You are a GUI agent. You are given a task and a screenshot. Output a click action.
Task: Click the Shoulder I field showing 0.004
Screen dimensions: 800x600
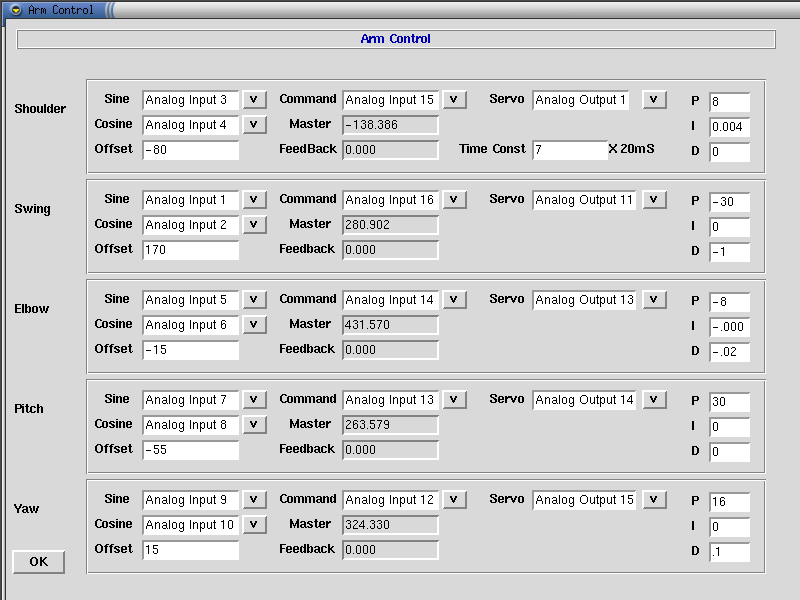pyautogui.click(x=730, y=127)
